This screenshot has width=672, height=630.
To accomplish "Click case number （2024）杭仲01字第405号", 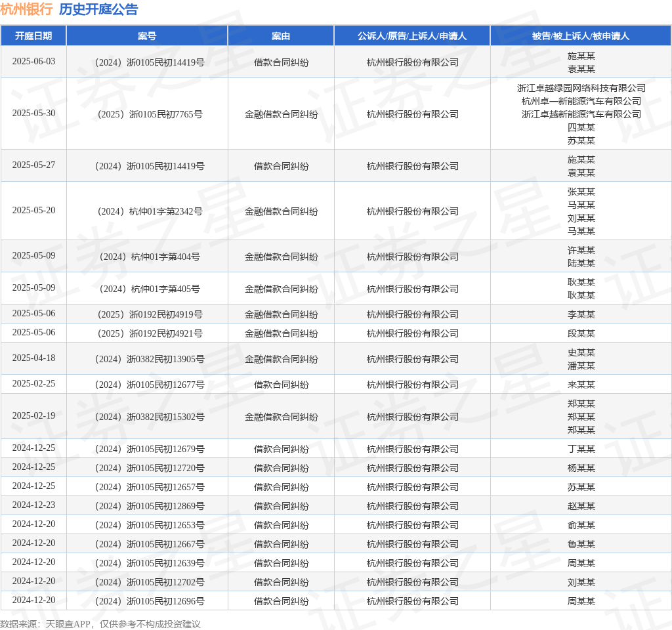I will tap(148, 289).
